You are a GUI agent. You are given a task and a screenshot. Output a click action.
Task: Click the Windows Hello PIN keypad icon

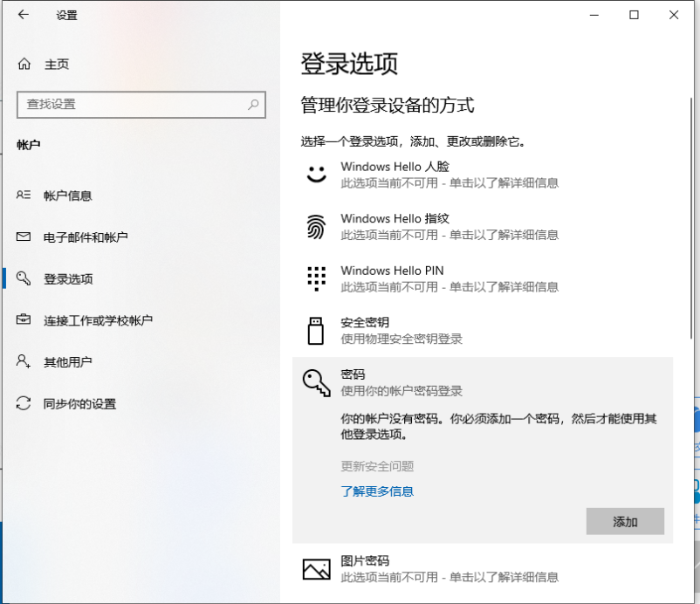315,278
